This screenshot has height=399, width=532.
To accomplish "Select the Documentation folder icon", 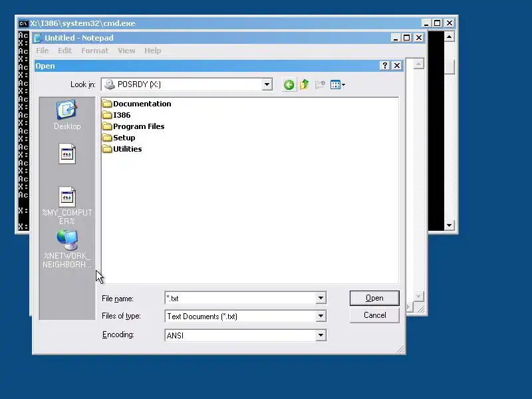I will [107, 104].
